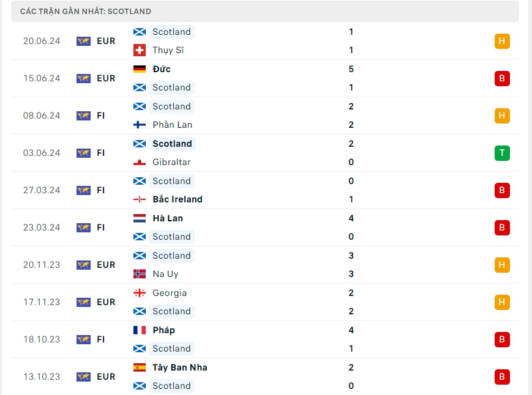Click the Spain flag beside Tây Ban Nha
Image resolution: width=532 pixels, height=395 pixels.
[140, 367]
